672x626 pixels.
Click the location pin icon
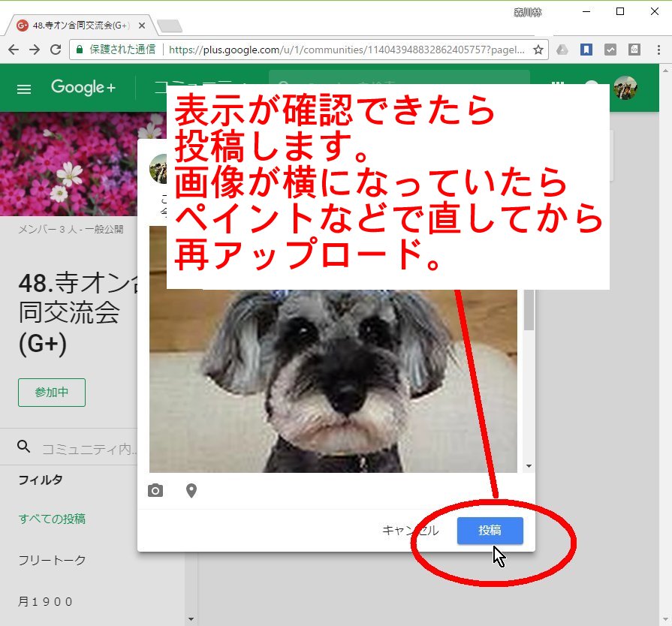(191, 491)
